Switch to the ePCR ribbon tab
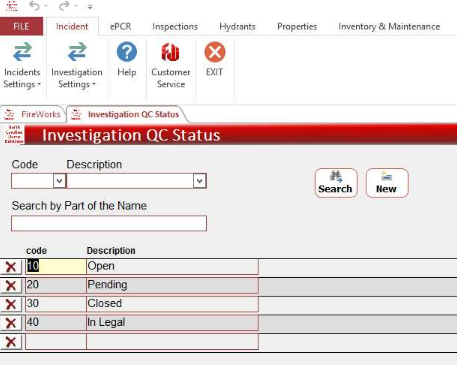457x365 pixels. (120, 27)
